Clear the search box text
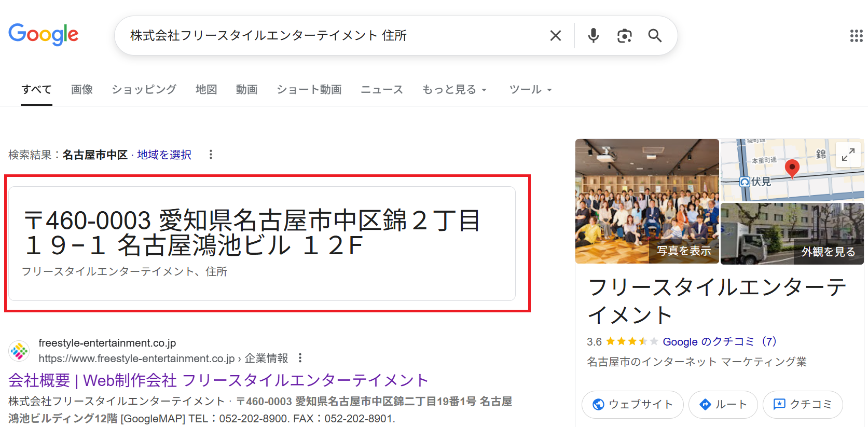The image size is (868, 427). pos(555,35)
